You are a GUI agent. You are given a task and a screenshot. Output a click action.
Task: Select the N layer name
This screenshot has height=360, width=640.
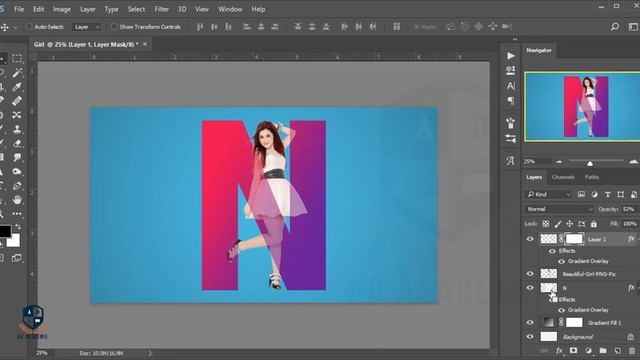click(565, 288)
